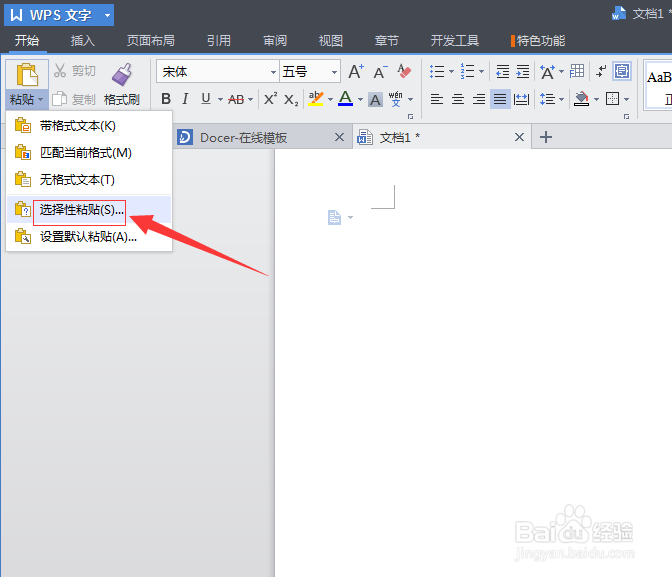Apply font color red A swatch
This screenshot has height=577, width=672.
point(345,99)
